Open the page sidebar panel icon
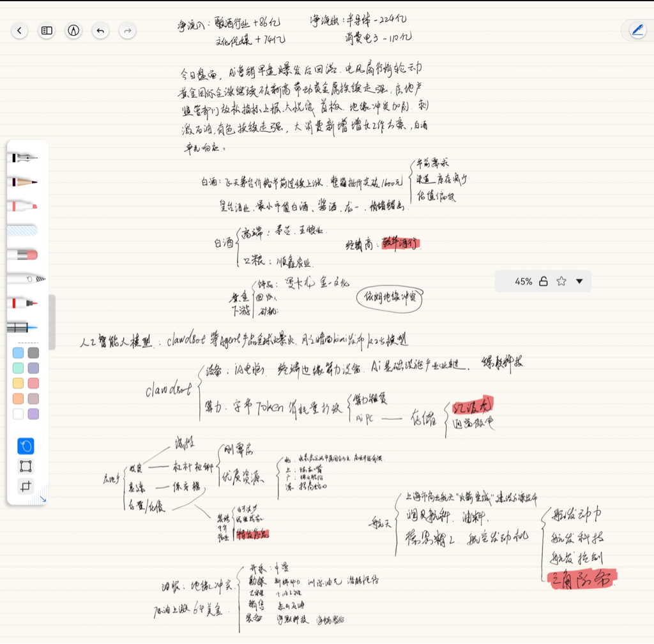Screen dimensions: 654x644 coord(47,31)
